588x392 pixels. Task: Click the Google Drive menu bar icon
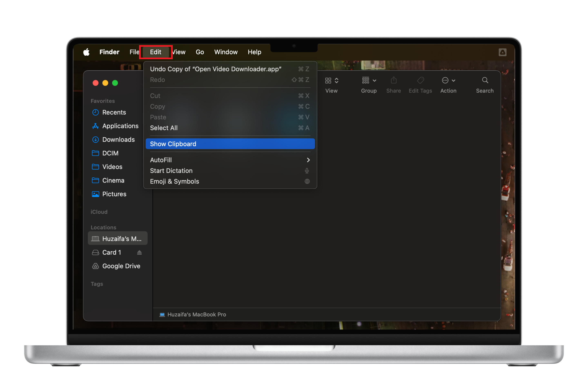click(502, 52)
